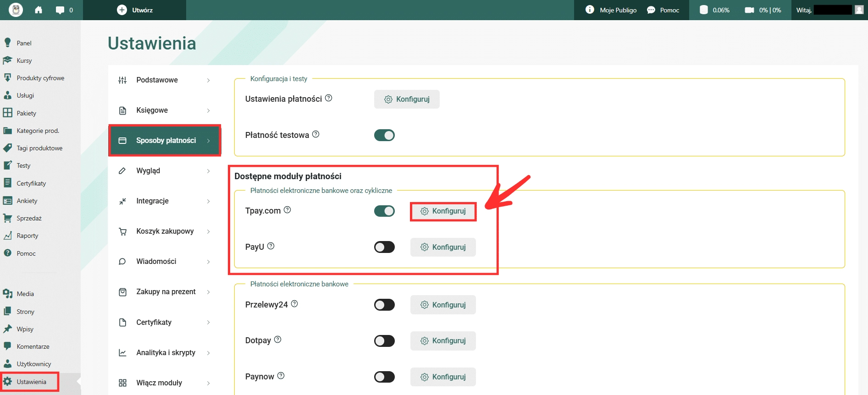Click the help icon next to Płatność testowa
Viewport: 868px width, 395px height.
pos(316,134)
